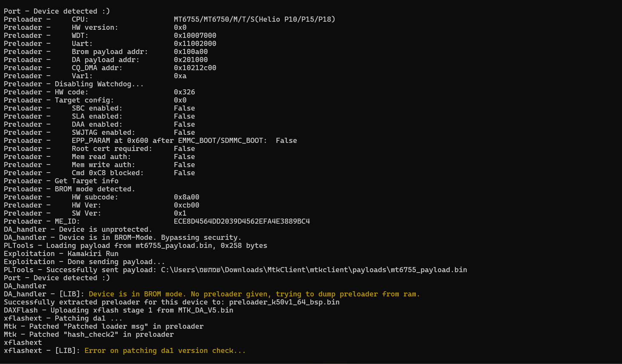The image size is (622, 364).
Task: Click the ME_ID value ECE8D4564DD2039D4562EFA4E3889BC4
Action: [x=241, y=221]
